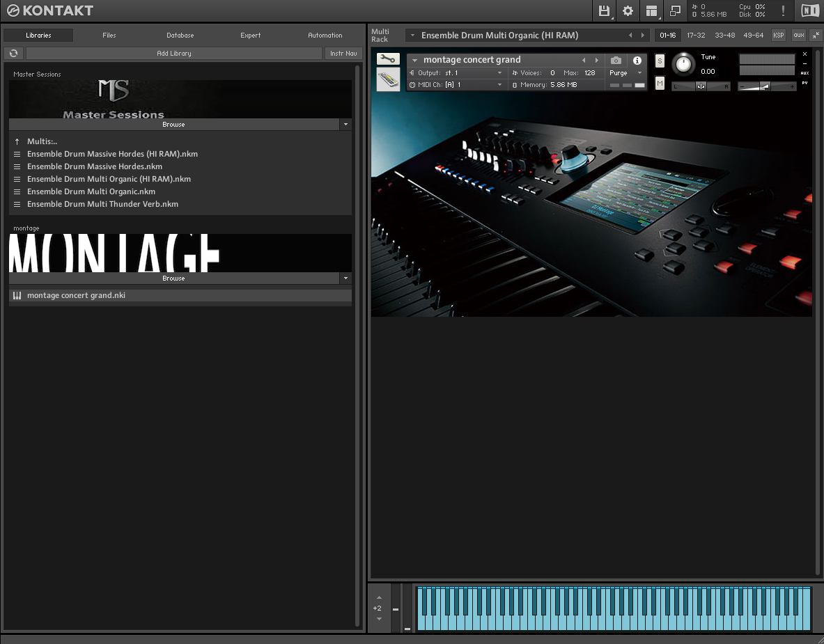
Task: Adjust the instrument pan slider
Action: click(x=701, y=86)
